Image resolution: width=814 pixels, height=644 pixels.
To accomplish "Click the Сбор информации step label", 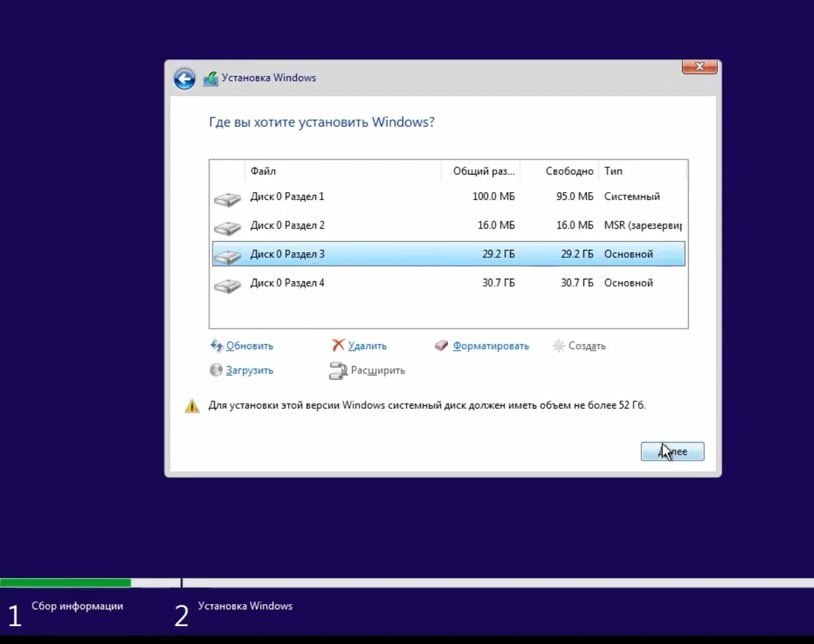I will click(77, 606).
